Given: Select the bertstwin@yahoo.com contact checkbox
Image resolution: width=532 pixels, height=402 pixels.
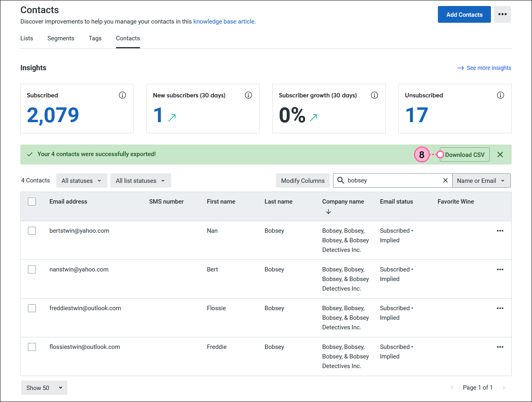Looking at the screenshot, I should pyautogui.click(x=32, y=231).
